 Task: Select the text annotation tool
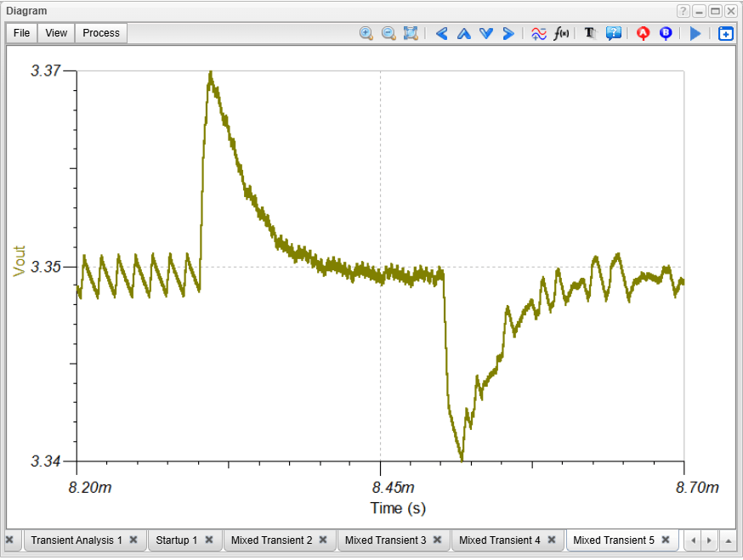(590, 33)
